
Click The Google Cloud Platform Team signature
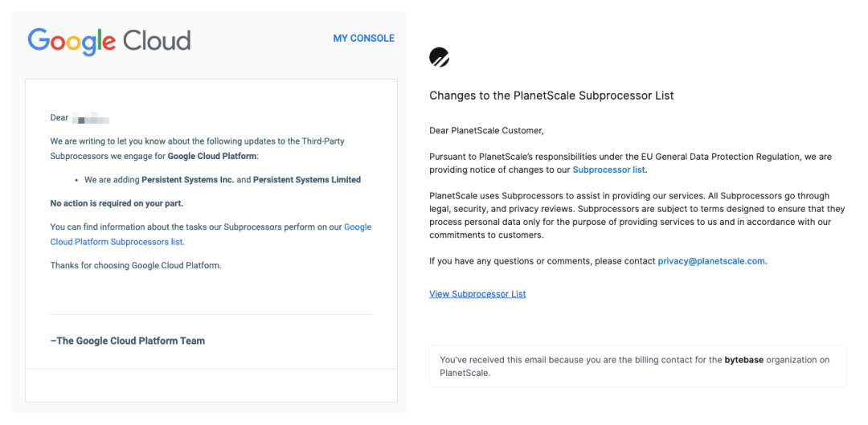[x=128, y=341]
